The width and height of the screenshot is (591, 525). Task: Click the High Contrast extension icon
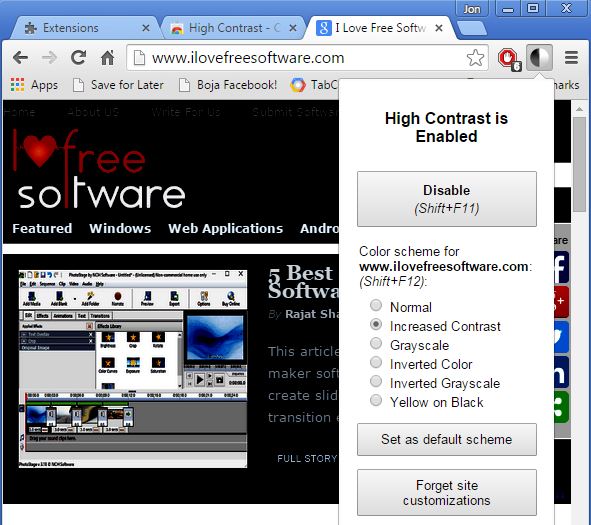point(539,58)
